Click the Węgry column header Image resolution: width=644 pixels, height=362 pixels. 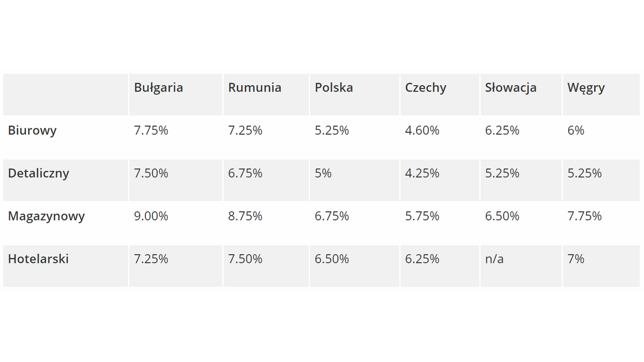586,88
